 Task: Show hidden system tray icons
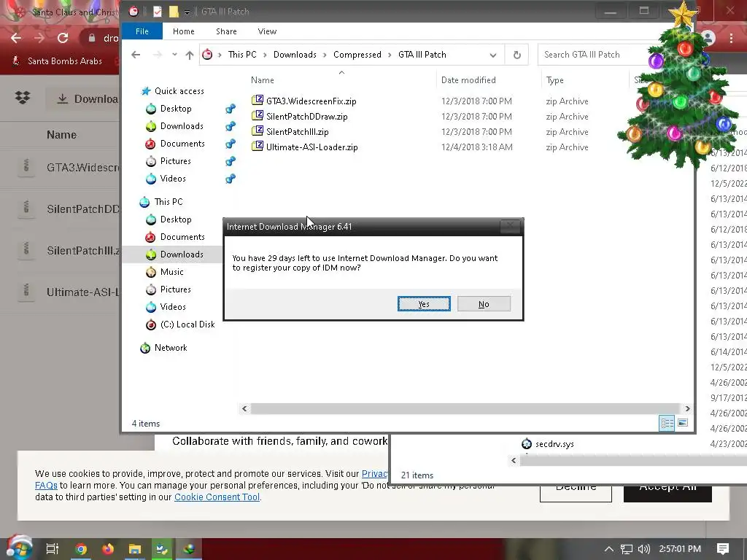pos(609,549)
